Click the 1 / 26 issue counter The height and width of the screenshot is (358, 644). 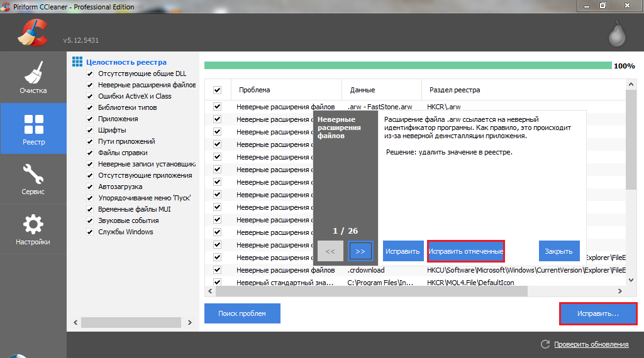(x=345, y=231)
